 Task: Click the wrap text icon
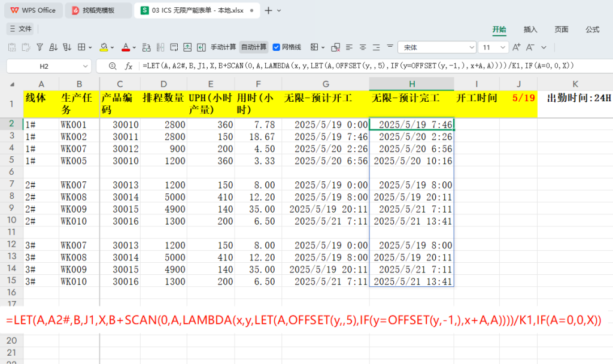click(x=174, y=47)
